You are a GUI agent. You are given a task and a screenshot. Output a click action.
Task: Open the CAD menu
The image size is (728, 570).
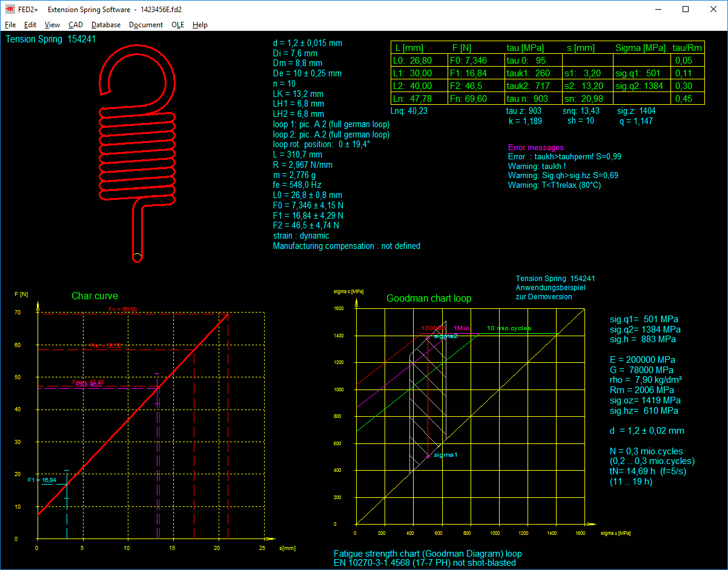pos(76,25)
